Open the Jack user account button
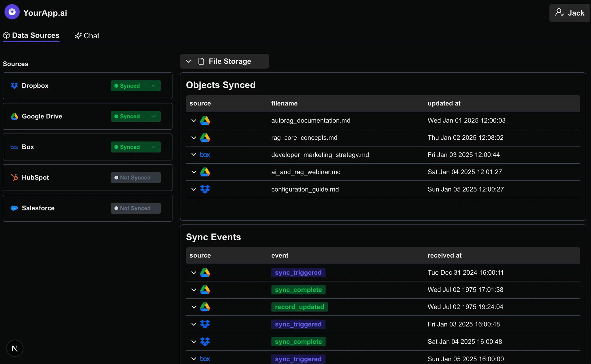Viewport: 591px width, 364px height. click(x=569, y=13)
